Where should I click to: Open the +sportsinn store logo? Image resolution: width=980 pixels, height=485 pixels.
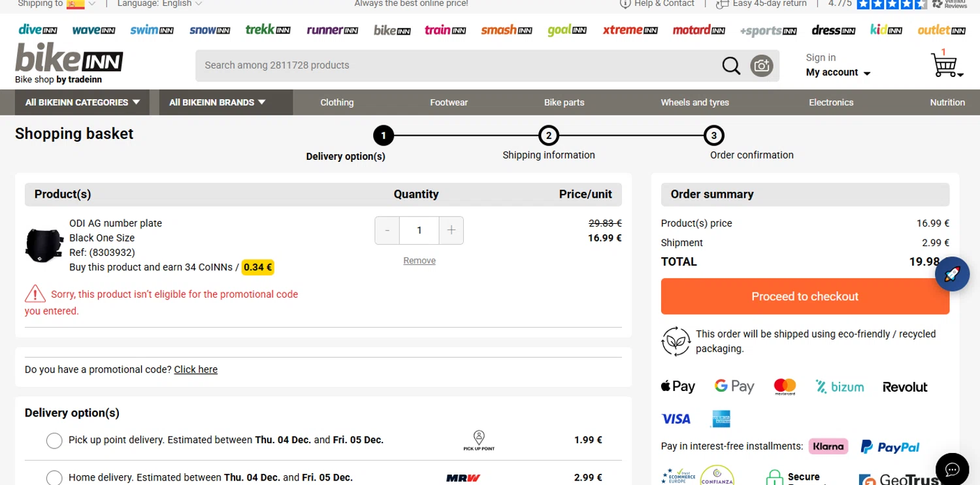tap(768, 31)
